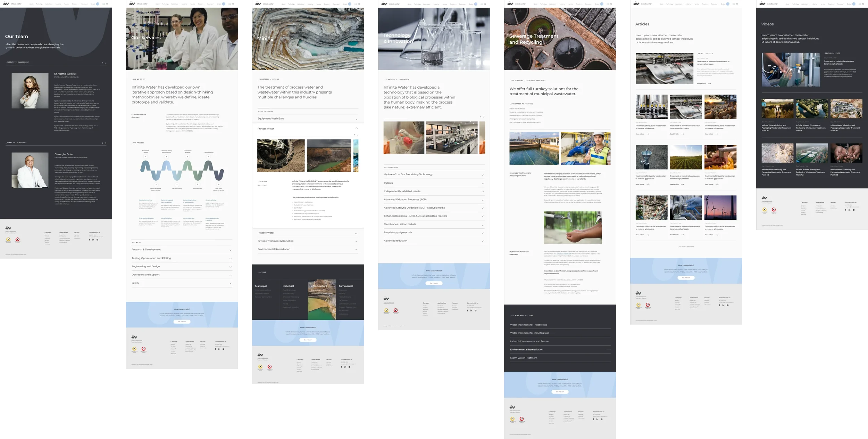
Task: Expand the Patents accordion row
Action: [483, 184]
